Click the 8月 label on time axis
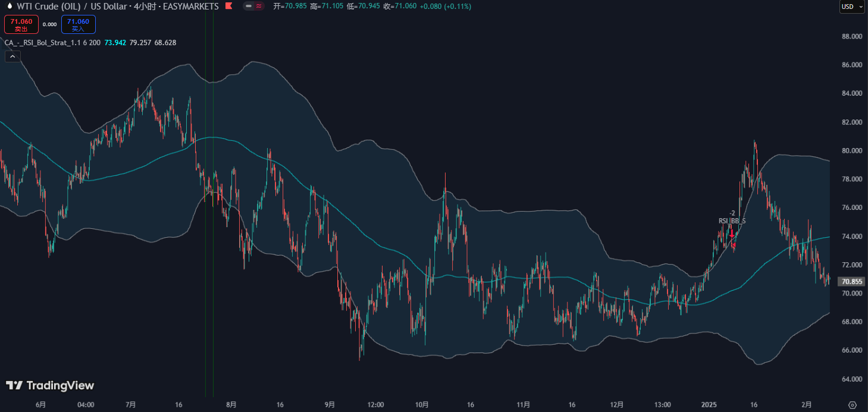This screenshot has height=412, width=868. coord(231,404)
